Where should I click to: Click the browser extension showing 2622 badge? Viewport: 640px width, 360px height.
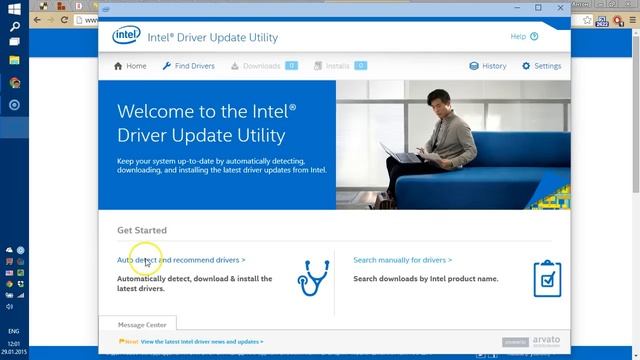(x=602, y=21)
